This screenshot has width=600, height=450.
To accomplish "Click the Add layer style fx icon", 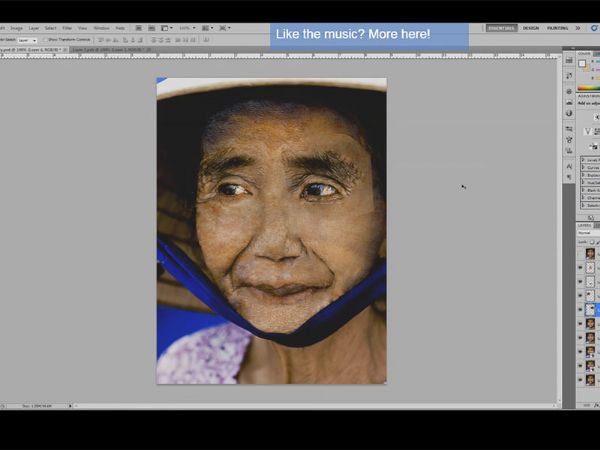I will coord(597,404).
